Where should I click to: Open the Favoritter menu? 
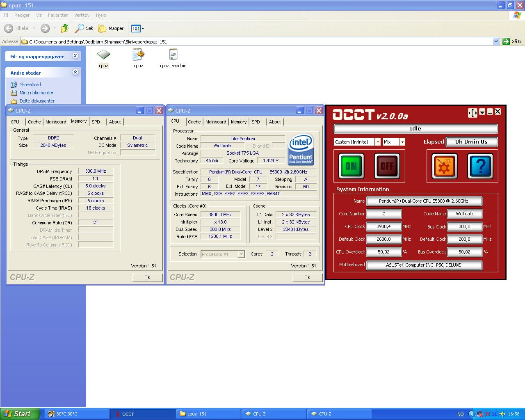[58, 15]
